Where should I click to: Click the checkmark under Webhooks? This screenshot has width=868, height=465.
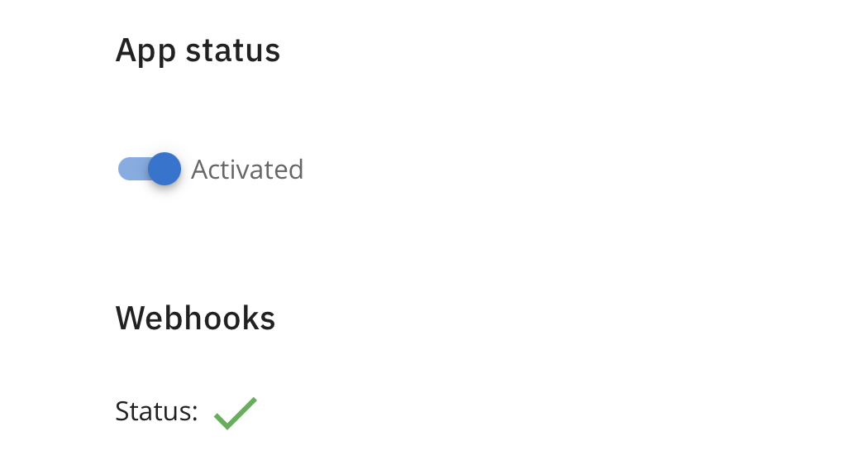235,412
